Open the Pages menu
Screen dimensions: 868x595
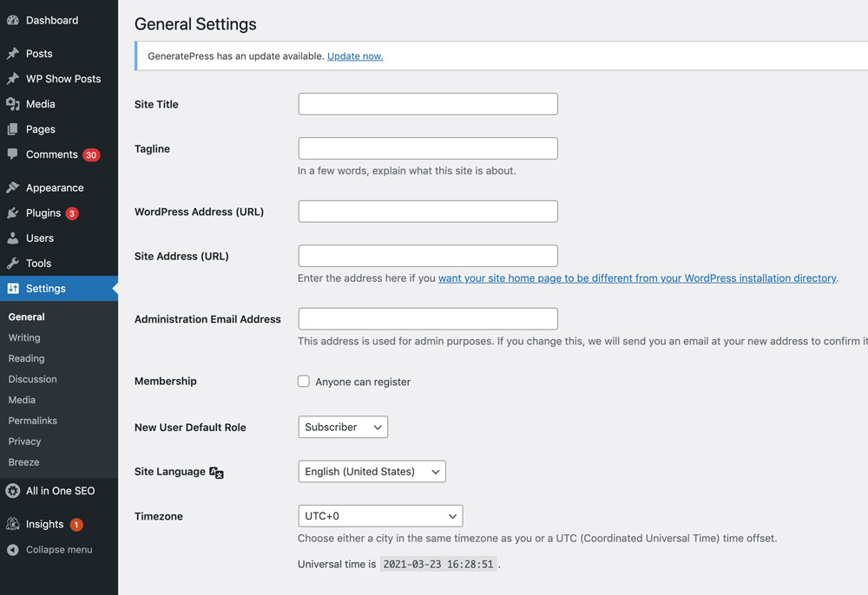pyautogui.click(x=59, y=129)
